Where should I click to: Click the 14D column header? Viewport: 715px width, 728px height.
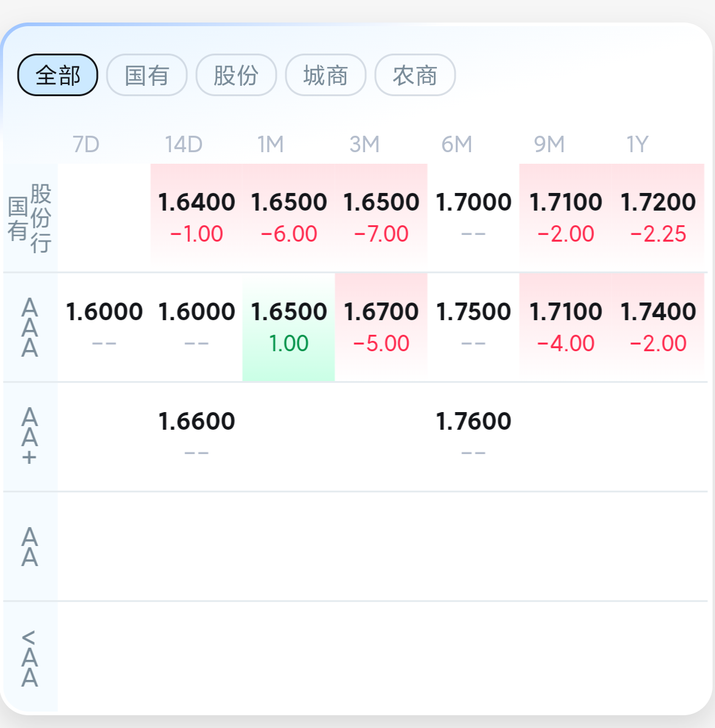coord(184,144)
